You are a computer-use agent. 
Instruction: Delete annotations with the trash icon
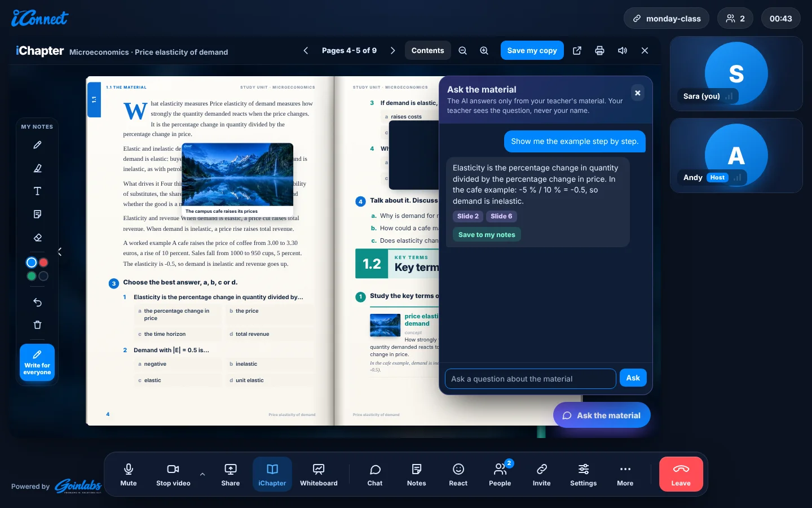point(37,325)
